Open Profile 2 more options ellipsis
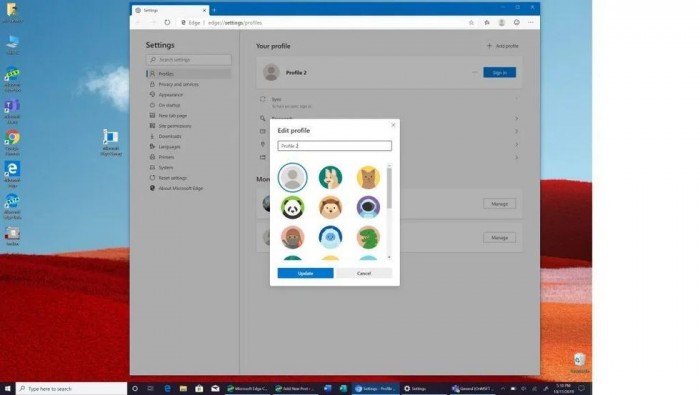The width and height of the screenshot is (700, 395). point(475,72)
